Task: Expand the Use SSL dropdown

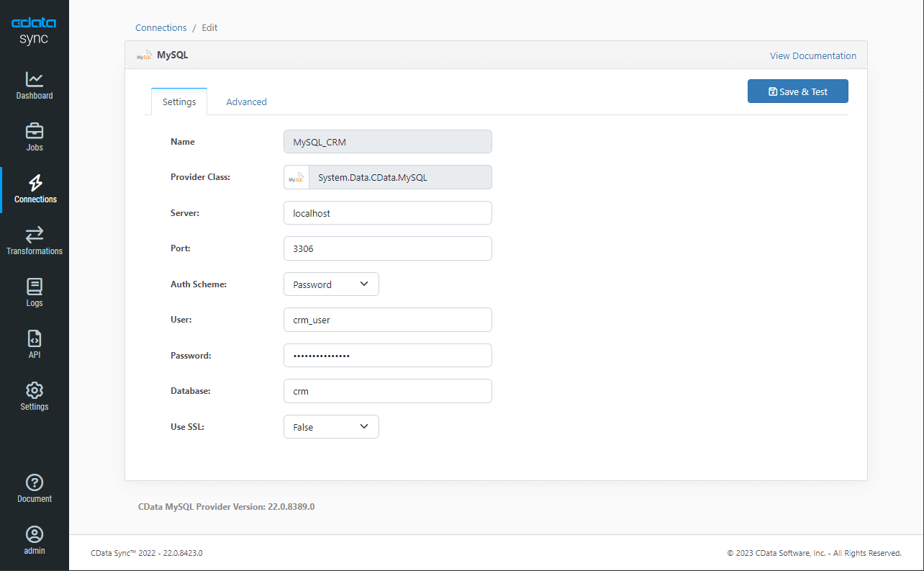Action: 331,426
